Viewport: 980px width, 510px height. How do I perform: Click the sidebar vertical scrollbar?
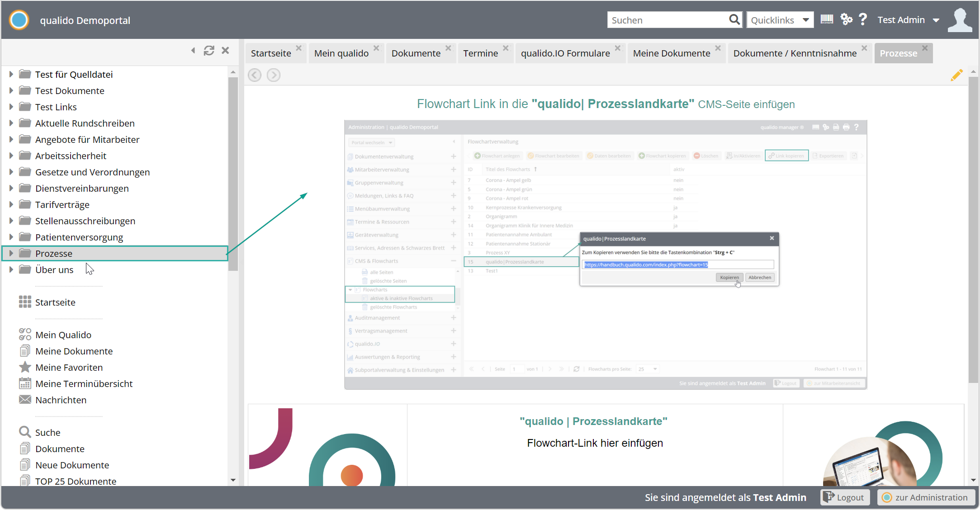[233, 174]
